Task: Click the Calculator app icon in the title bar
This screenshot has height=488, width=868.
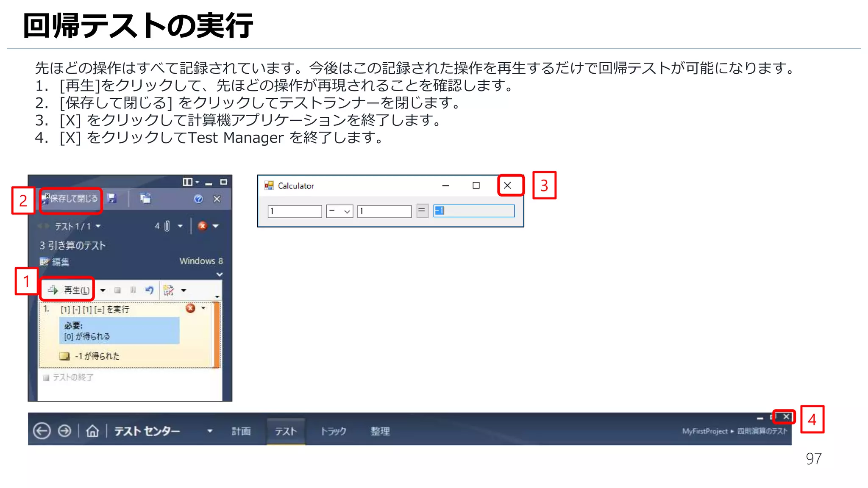Action: pyautogui.click(x=269, y=186)
